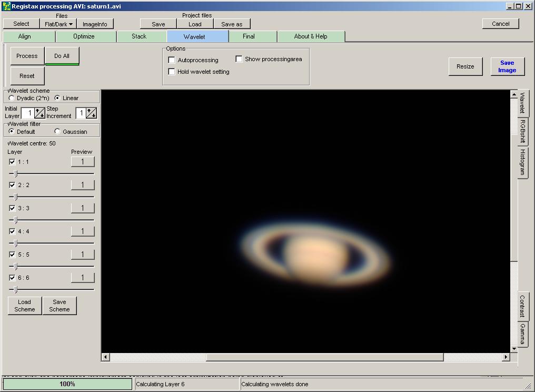This screenshot has height=392, width=535.
Task: Click the Initial Layer stepper arrows
Action: [x=40, y=113]
